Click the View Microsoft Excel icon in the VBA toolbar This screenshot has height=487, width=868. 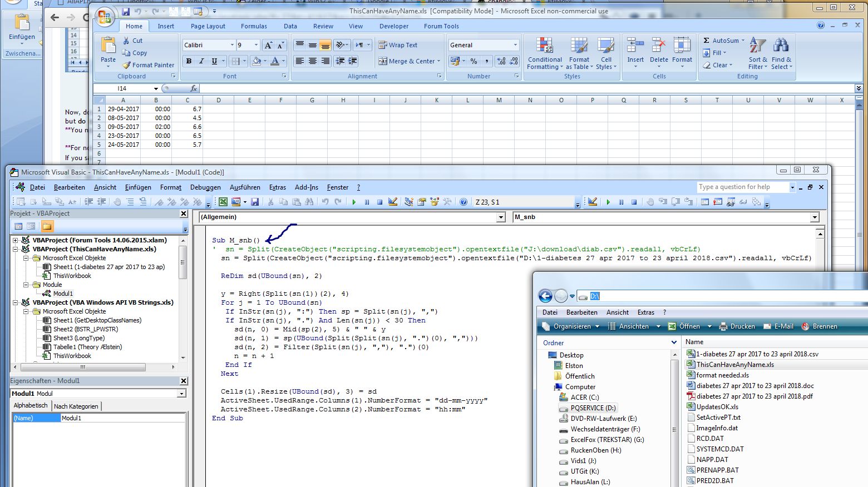[x=223, y=202]
